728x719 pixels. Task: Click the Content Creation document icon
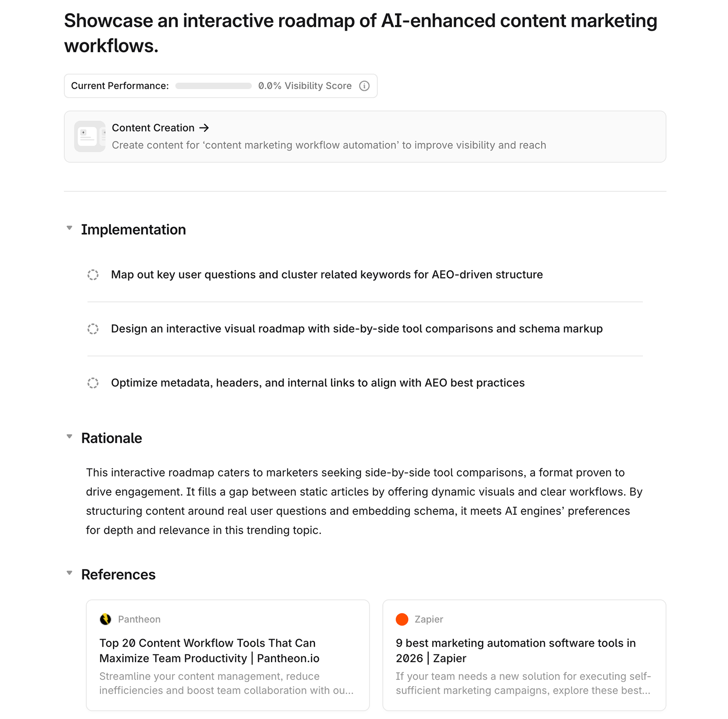(x=90, y=136)
